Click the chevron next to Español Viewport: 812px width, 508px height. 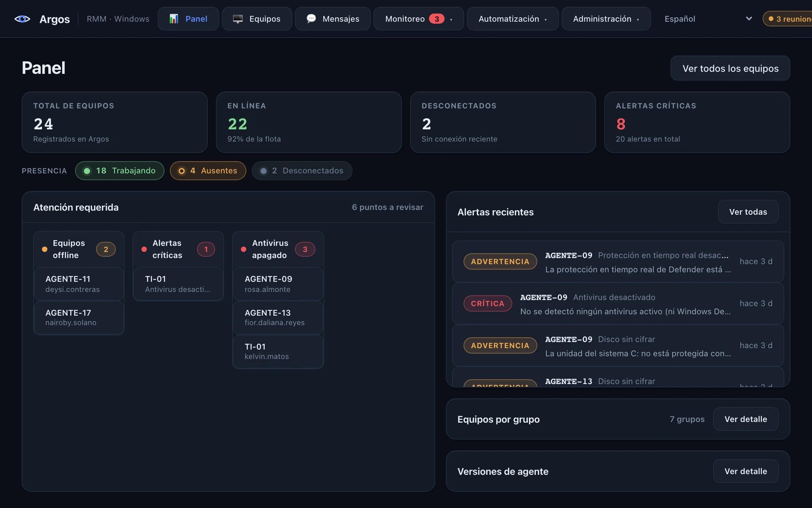[x=749, y=19]
